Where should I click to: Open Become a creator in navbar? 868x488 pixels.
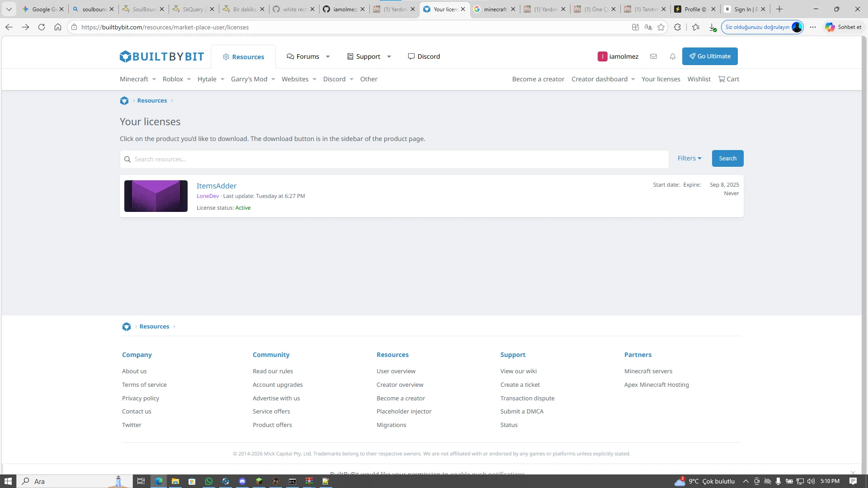pos(538,79)
